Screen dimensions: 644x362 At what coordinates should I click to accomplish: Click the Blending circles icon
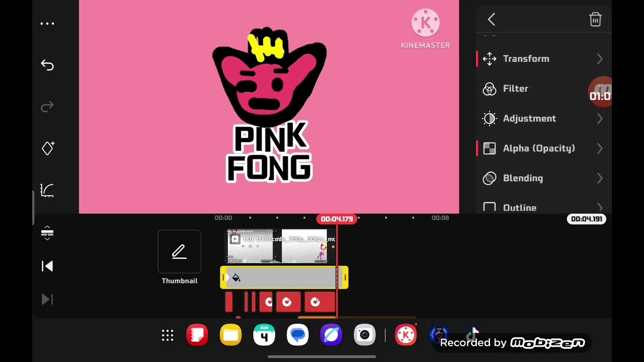coord(490,178)
